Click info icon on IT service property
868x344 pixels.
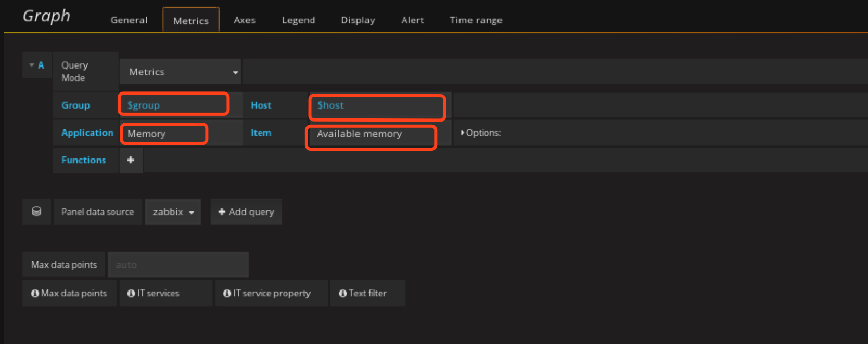coord(227,294)
